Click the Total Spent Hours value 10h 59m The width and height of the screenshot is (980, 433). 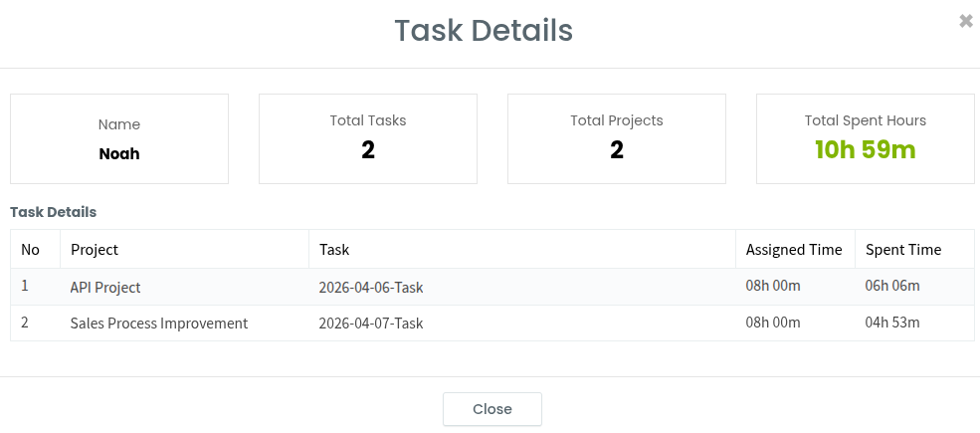[x=865, y=150]
